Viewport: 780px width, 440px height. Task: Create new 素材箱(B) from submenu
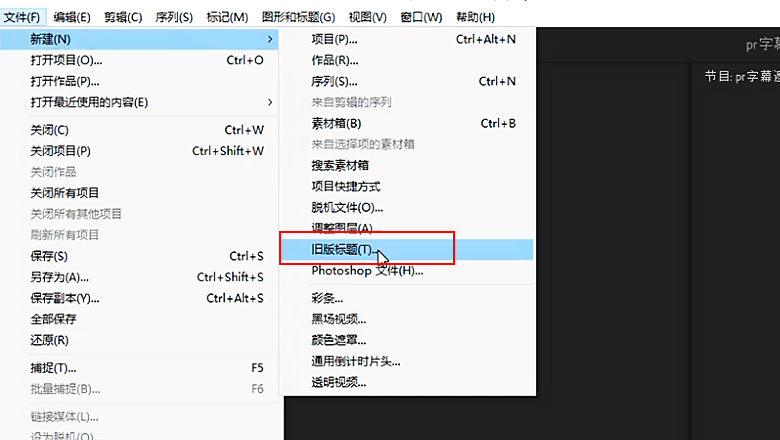[407, 123]
